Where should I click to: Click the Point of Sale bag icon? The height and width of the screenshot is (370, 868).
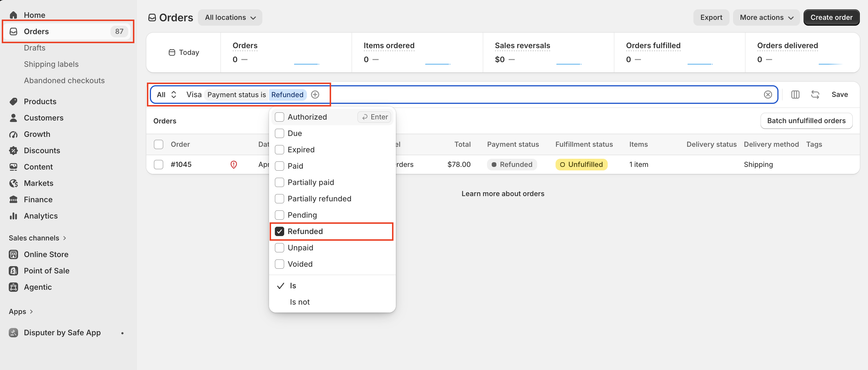coord(13,271)
